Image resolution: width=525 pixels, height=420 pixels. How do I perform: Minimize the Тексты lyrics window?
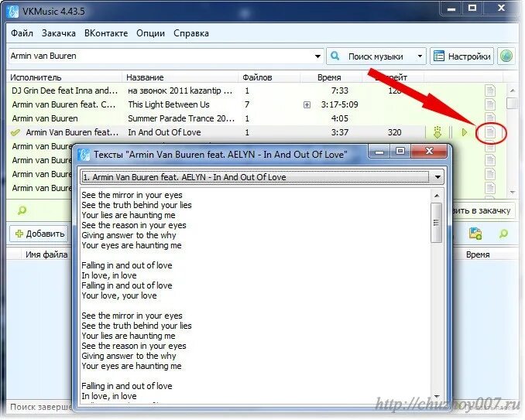coord(379,152)
